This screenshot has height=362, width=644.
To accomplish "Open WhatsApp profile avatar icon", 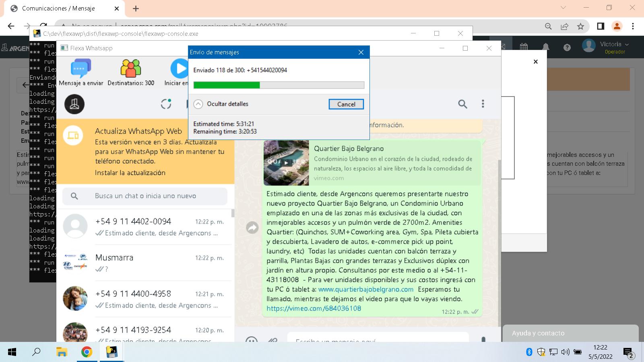I will tap(74, 104).
